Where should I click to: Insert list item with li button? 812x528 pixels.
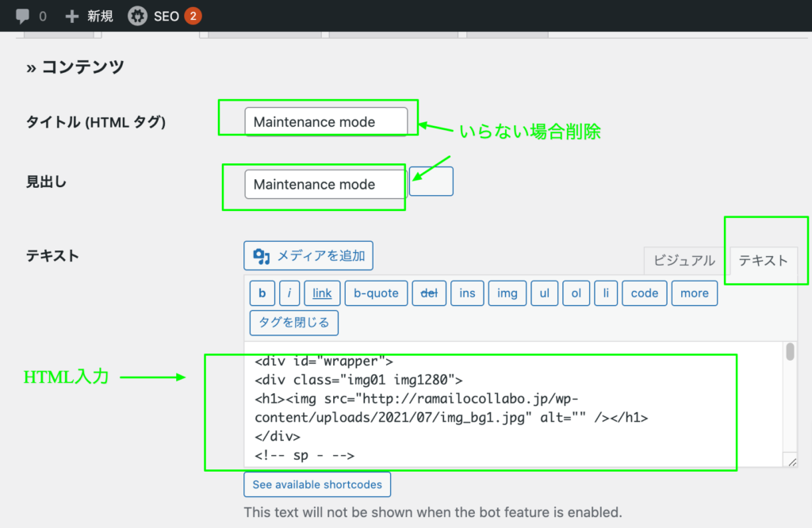click(606, 293)
